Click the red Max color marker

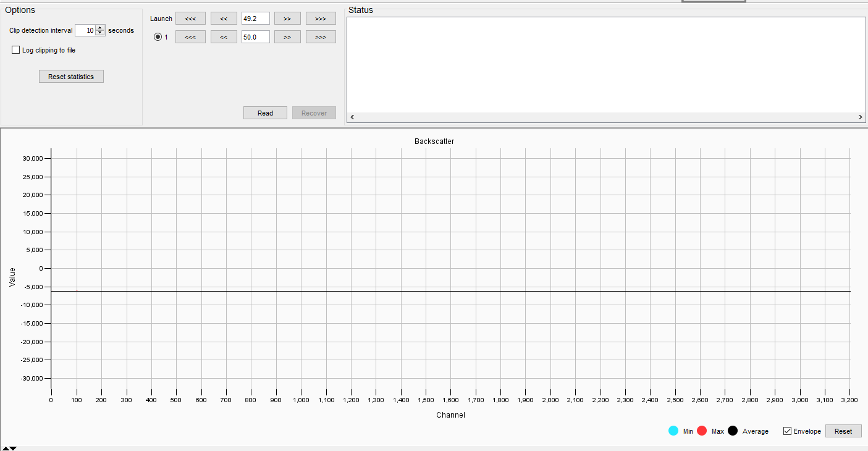pyautogui.click(x=702, y=431)
